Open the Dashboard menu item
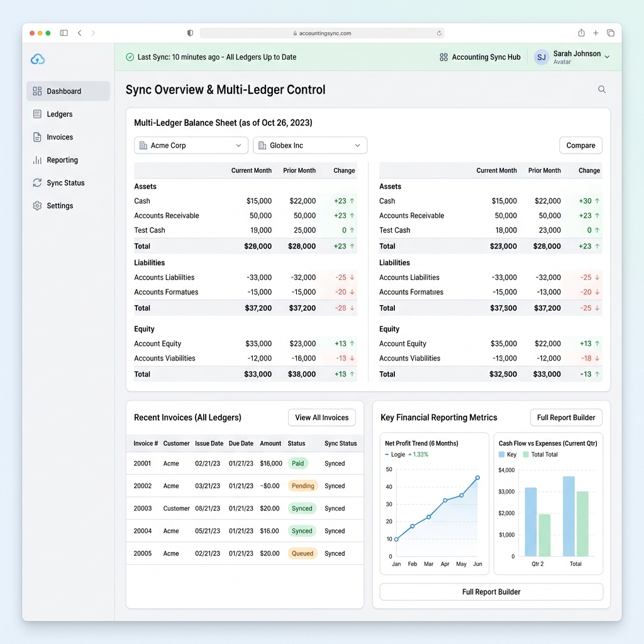Screen dimensions: 644x644 (x=68, y=91)
